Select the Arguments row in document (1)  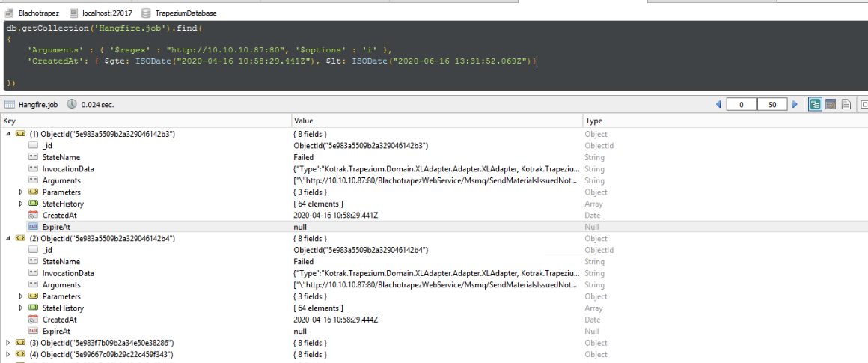tap(434, 180)
